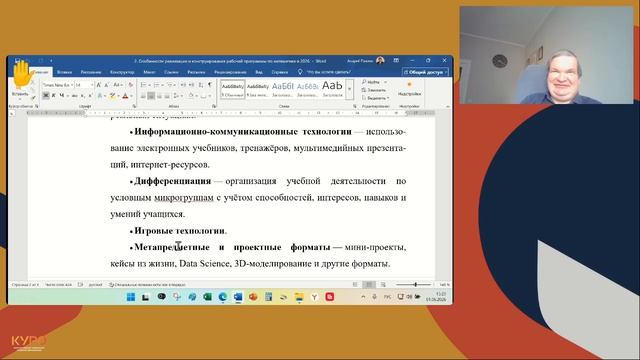The width and height of the screenshot is (640, 360).
Task: Decrease paragraph indent
Action: [183, 85]
